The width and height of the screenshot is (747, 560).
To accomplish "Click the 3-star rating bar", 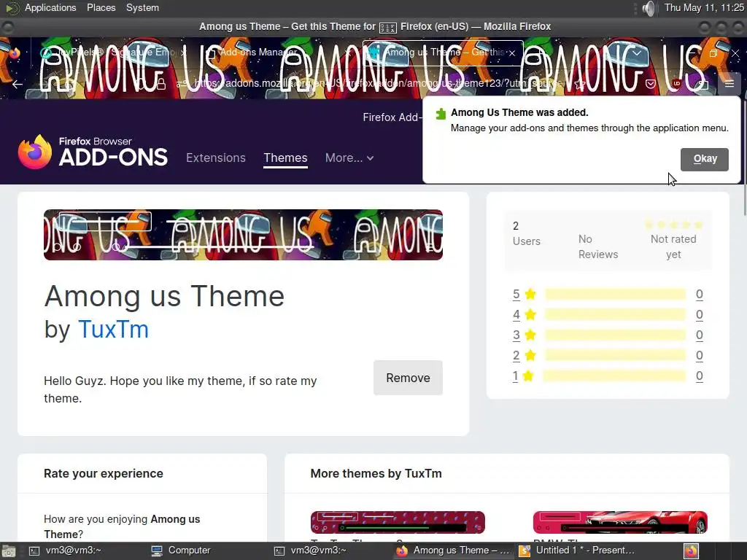I will tap(615, 335).
